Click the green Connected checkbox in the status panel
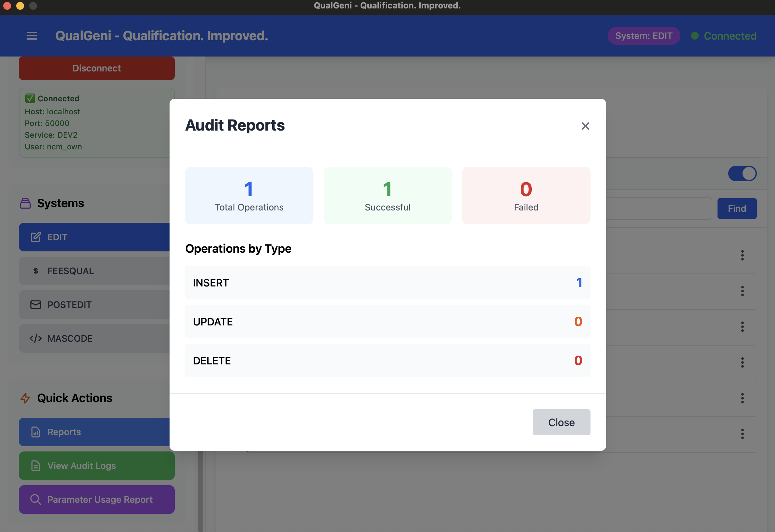Image resolution: width=775 pixels, height=532 pixels. click(x=30, y=98)
